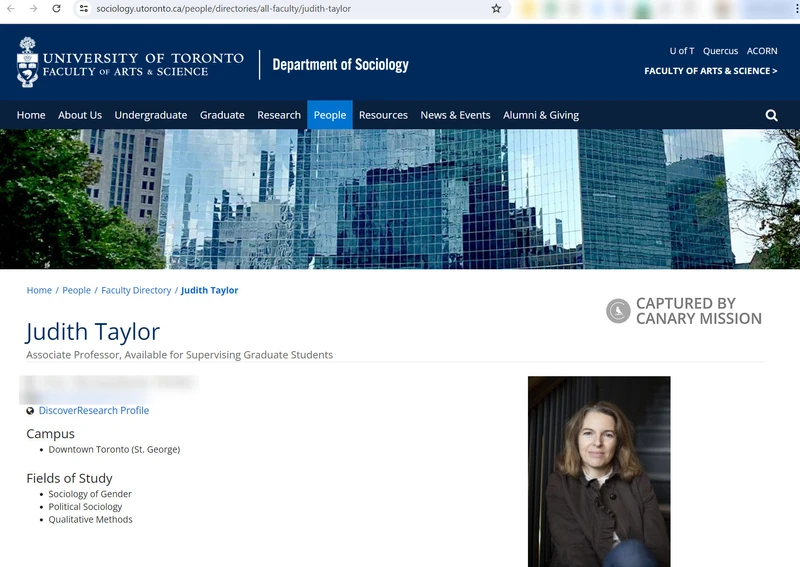Open site information icon in address bar

point(84,9)
